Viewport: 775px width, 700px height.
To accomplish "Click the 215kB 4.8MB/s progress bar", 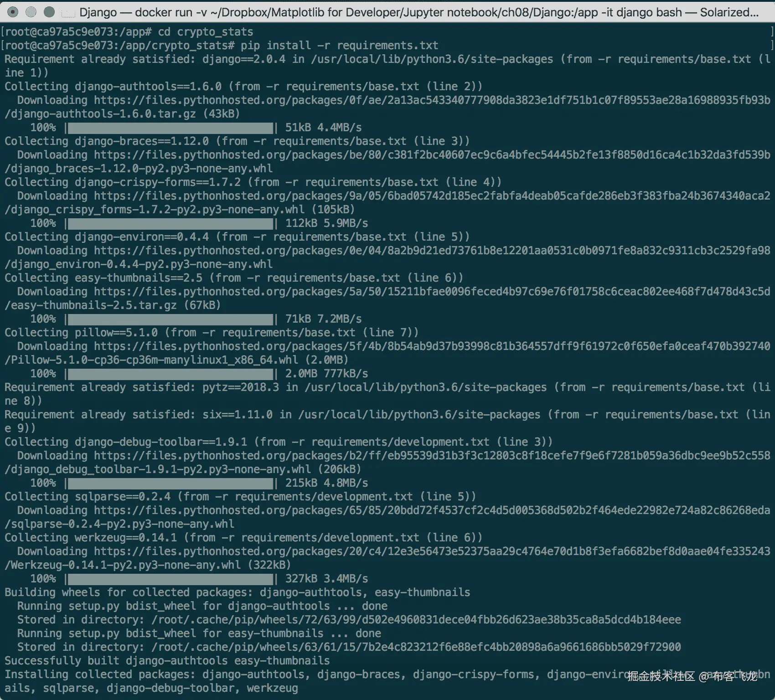I will coord(170,483).
